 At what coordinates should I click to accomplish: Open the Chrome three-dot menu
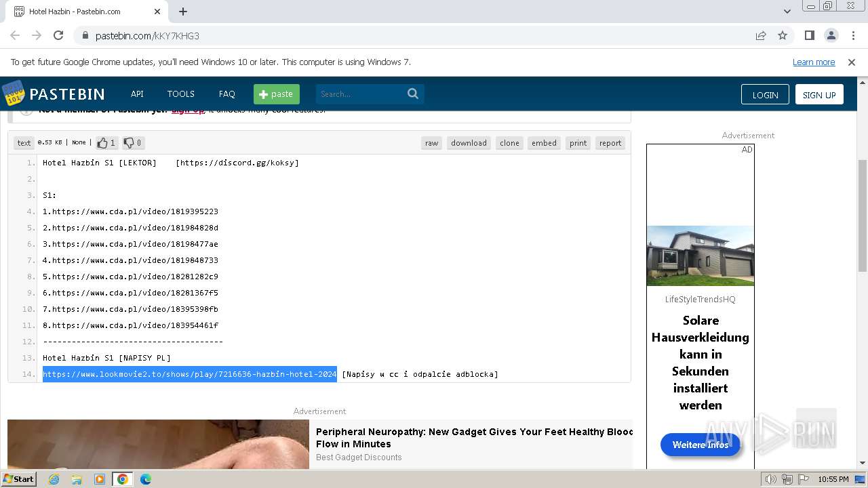coord(852,35)
